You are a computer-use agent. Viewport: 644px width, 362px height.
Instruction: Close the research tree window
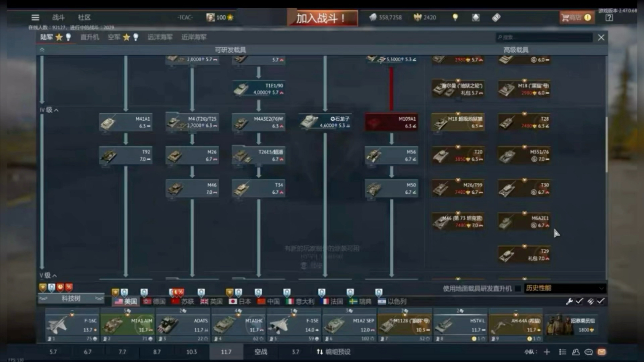click(601, 37)
